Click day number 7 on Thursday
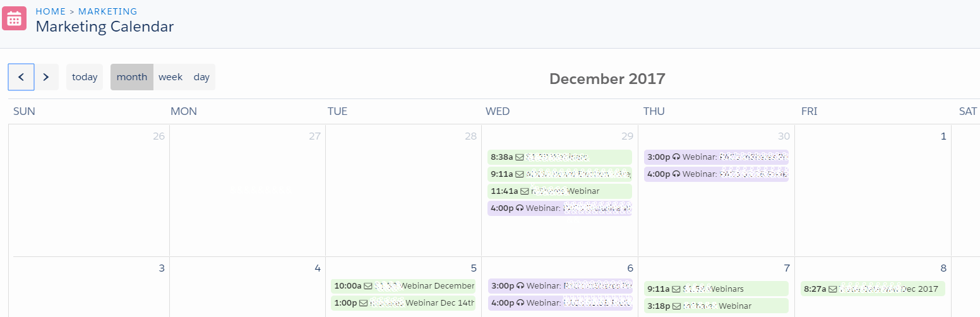This screenshot has height=317, width=980. (787, 268)
